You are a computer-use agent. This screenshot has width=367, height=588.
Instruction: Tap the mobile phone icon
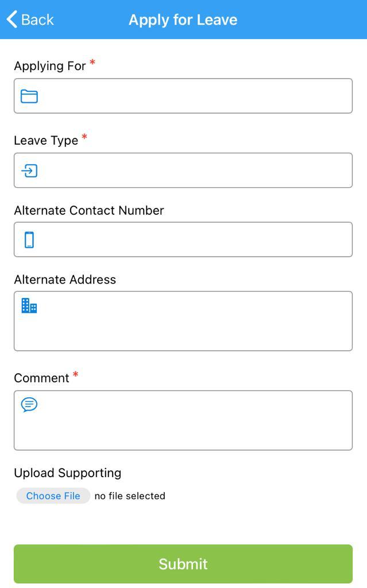pyautogui.click(x=29, y=239)
